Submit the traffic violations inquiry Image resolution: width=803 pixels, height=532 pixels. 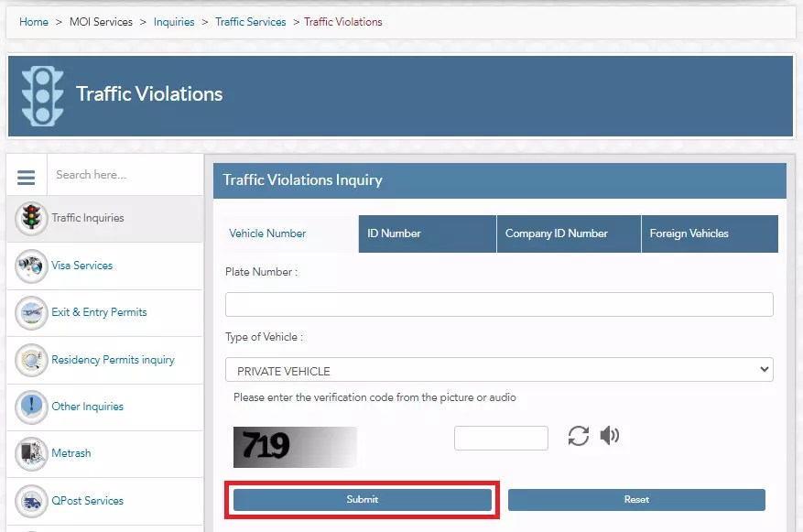pos(363,499)
